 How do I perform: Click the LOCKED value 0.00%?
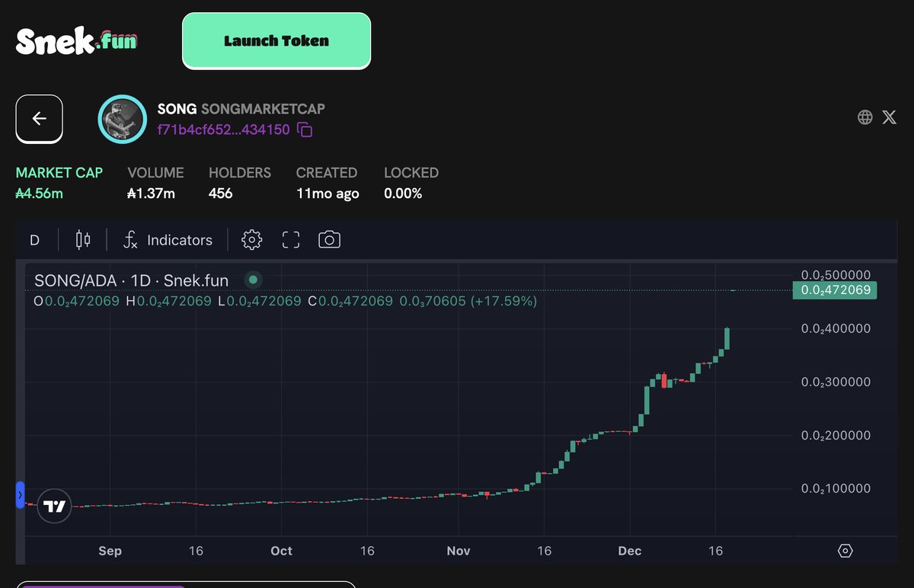(x=403, y=193)
